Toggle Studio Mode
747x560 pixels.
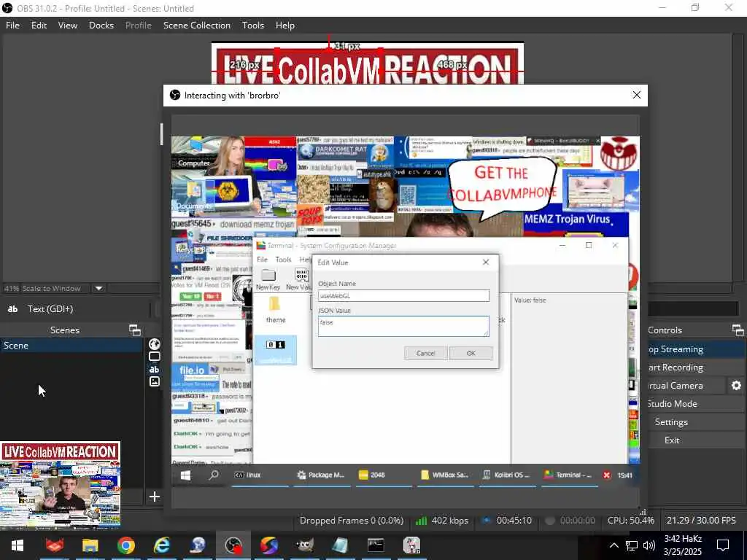695,403
